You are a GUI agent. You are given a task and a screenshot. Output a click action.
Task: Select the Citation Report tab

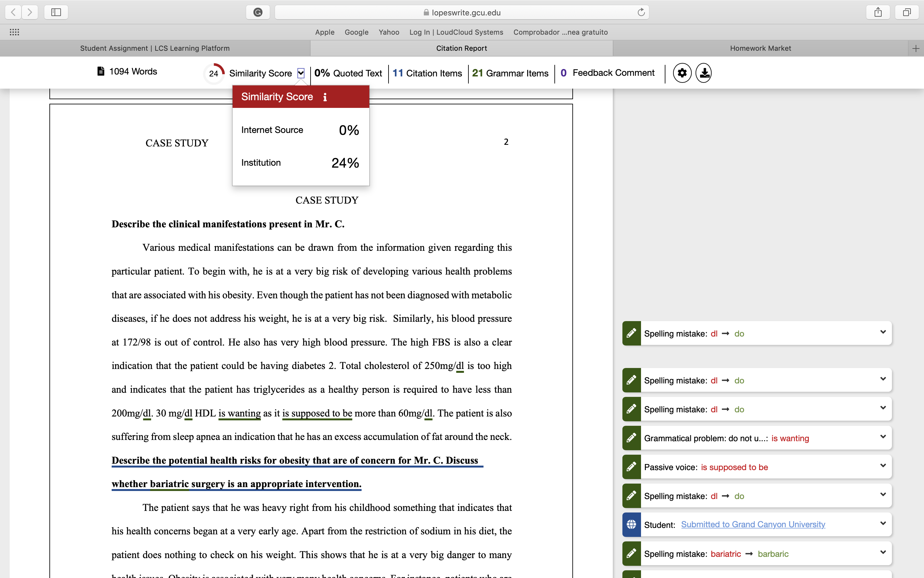point(462,48)
